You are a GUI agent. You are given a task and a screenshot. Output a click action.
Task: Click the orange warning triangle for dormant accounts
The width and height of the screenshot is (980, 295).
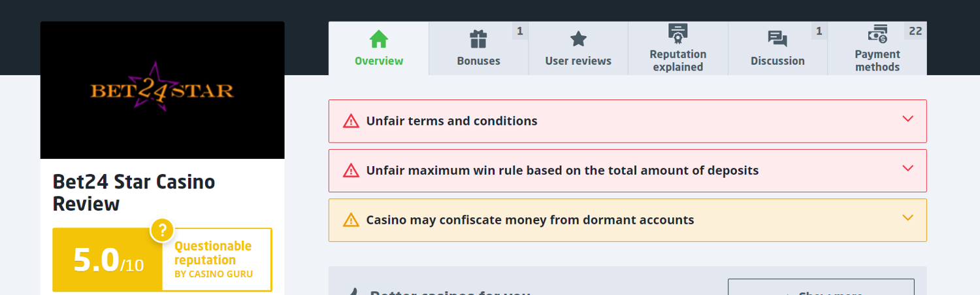coord(351,220)
